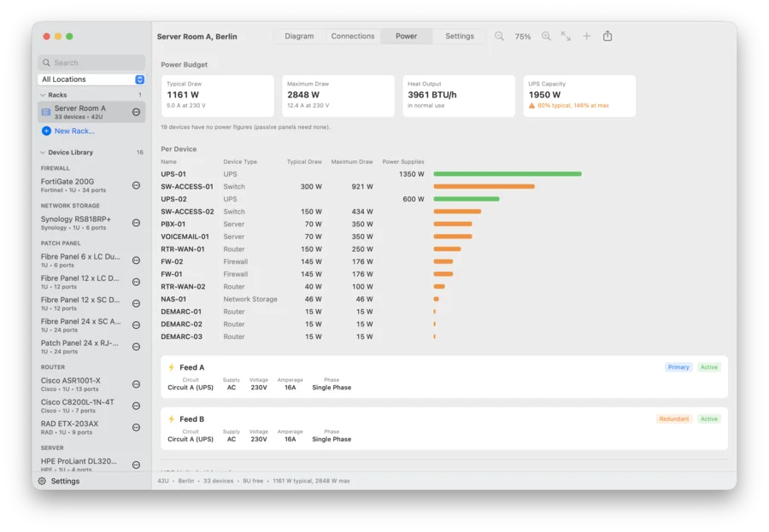The image size is (769, 532).
Task: Click the Settings gear in the sidebar footer
Action: coord(42,481)
